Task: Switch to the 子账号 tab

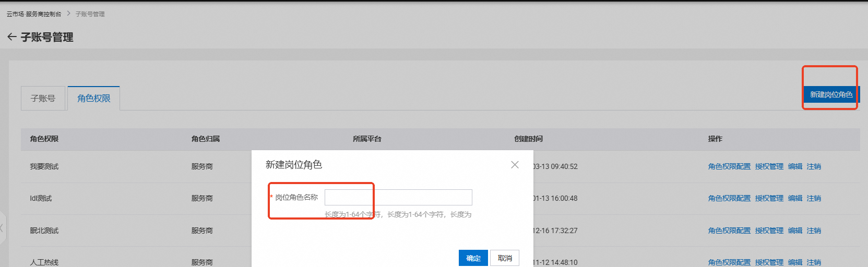Action: pyautogui.click(x=43, y=98)
